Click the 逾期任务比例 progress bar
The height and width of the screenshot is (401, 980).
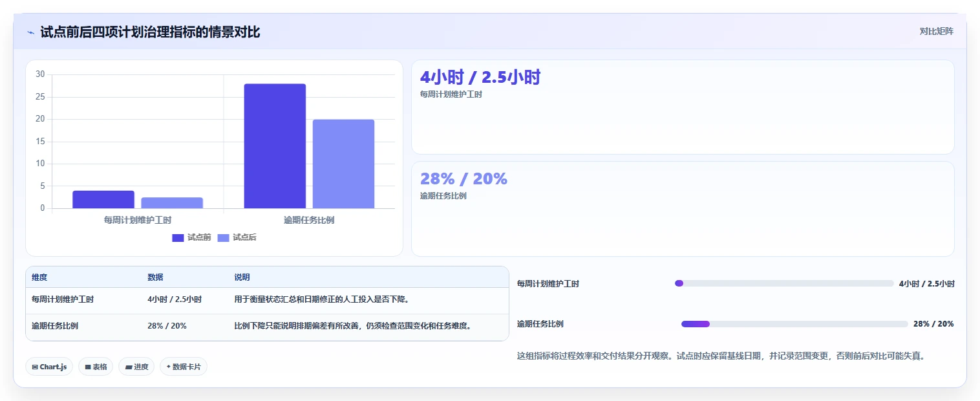[x=794, y=324]
